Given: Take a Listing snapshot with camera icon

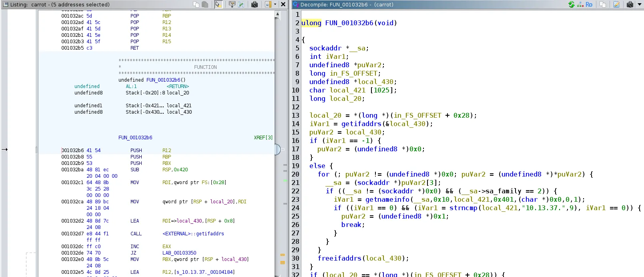Looking at the screenshot, I should click(x=255, y=4).
